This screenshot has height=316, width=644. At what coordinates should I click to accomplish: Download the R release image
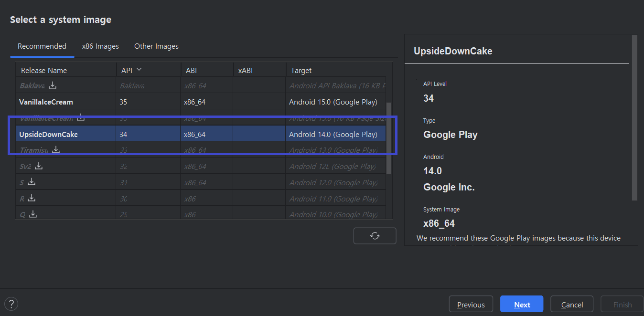pos(32,198)
